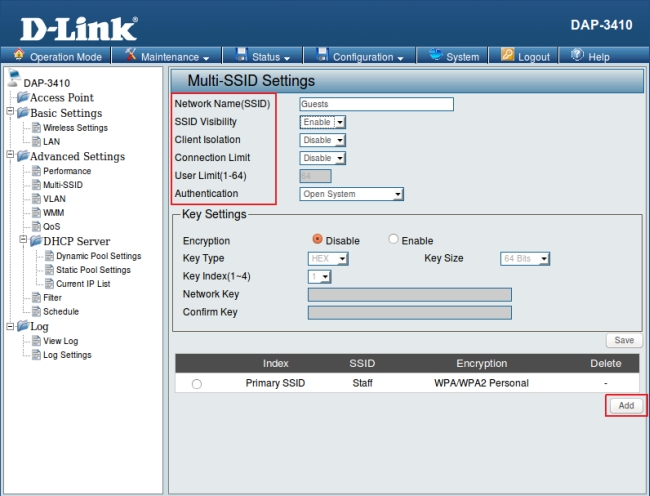This screenshot has height=496, width=650.
Task: Click the Logout key icon
Action: point(507,56)
